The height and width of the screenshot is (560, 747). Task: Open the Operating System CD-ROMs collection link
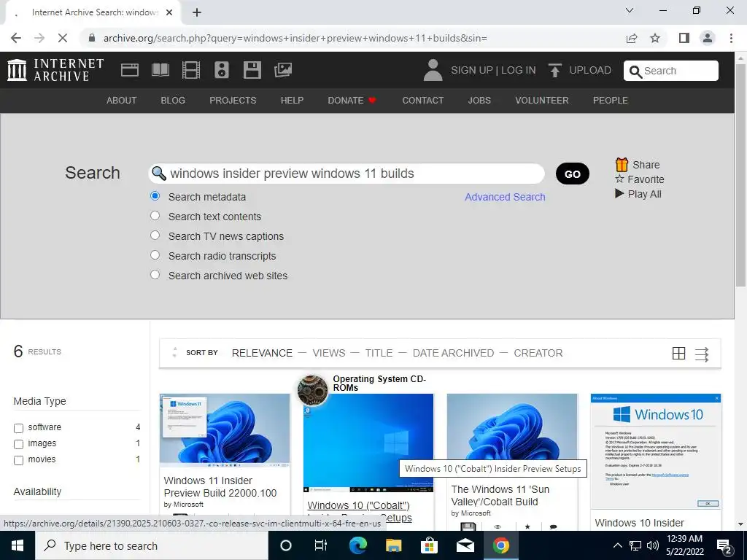point(379,384)
